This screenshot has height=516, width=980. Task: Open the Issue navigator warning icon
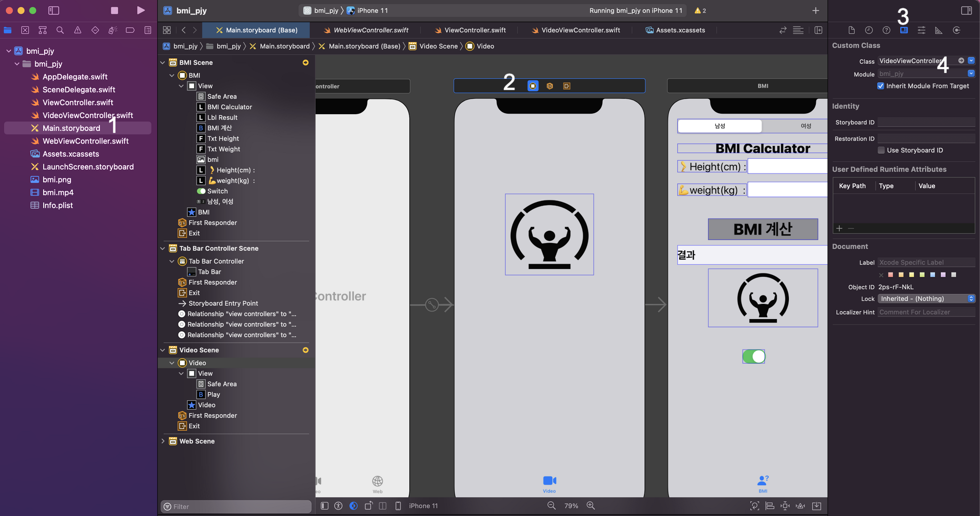tap(77, 30)
